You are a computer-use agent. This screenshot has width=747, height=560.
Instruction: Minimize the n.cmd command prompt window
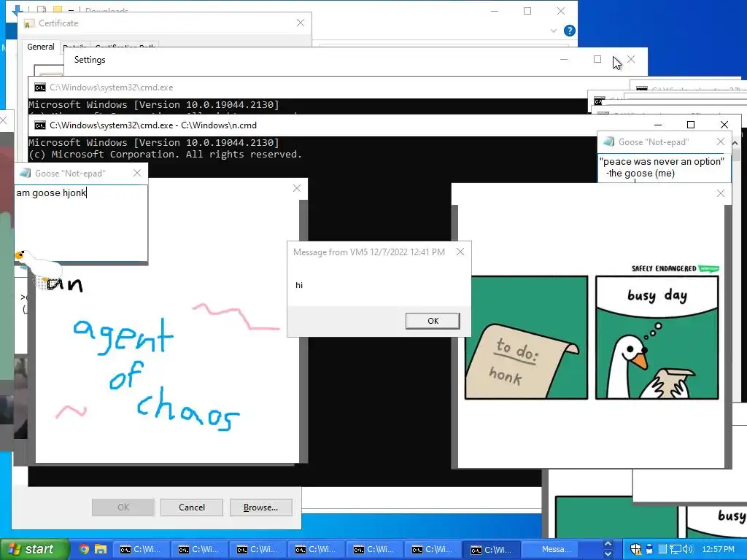tap(658, 125)
